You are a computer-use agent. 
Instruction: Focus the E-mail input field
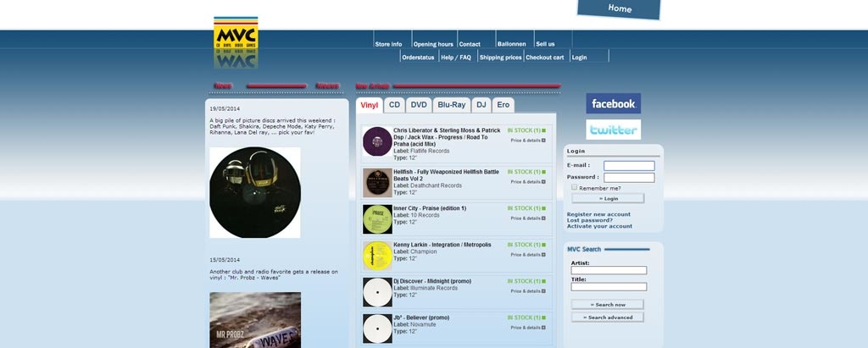629,166
